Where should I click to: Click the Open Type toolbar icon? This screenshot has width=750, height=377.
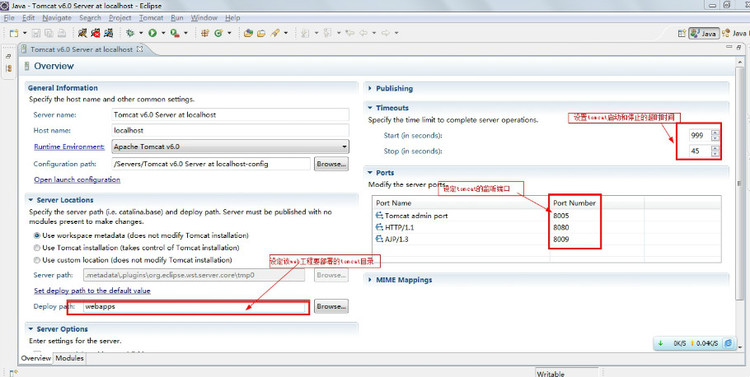pyautogui.click(x=248, y=33)
